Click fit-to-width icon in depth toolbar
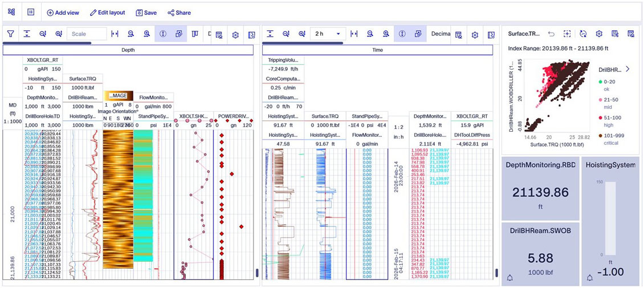This screenshot has height=288, width=644. pos(115,34)
